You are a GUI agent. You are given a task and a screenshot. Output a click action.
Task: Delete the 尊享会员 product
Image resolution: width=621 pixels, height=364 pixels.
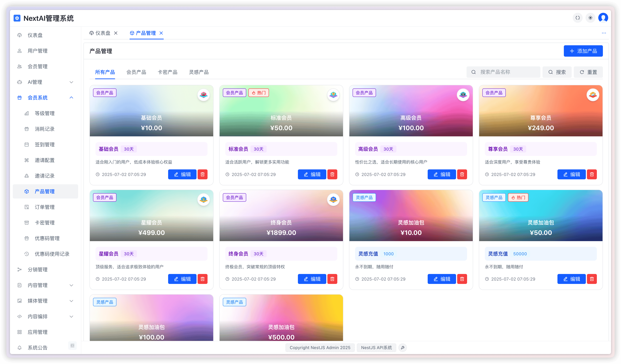592,174
